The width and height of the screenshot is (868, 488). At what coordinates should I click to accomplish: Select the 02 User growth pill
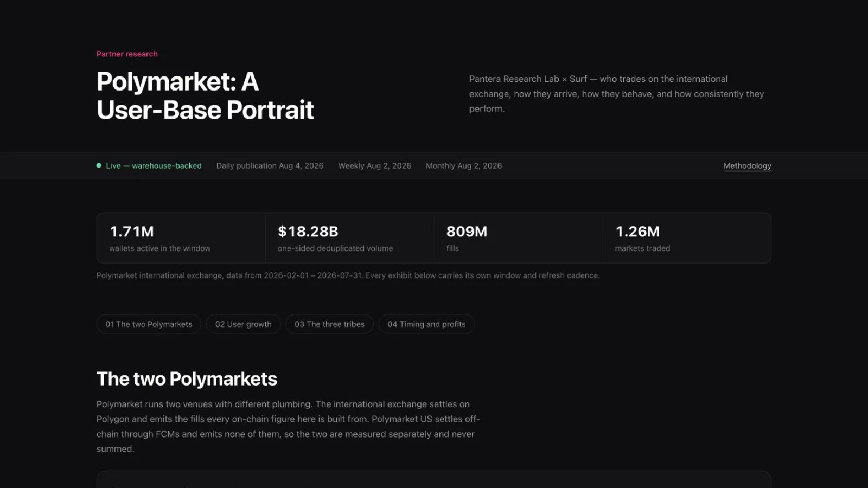tap(243, 324)
